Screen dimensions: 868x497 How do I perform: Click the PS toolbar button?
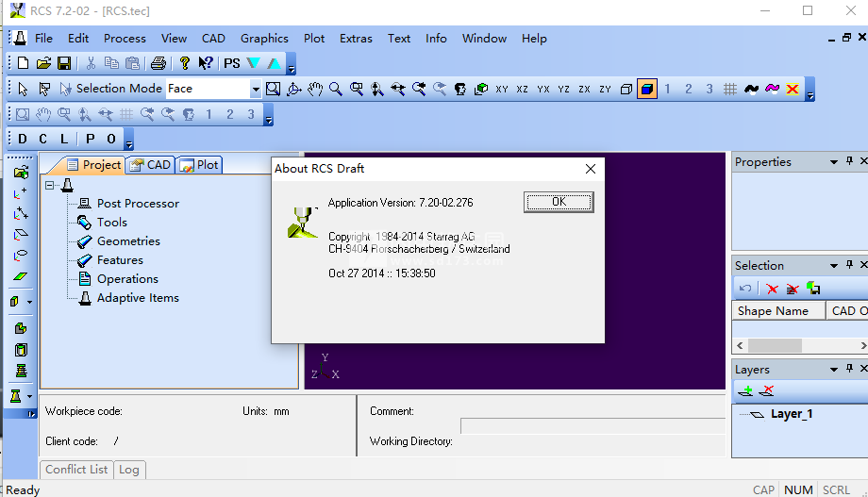[232, 63]
